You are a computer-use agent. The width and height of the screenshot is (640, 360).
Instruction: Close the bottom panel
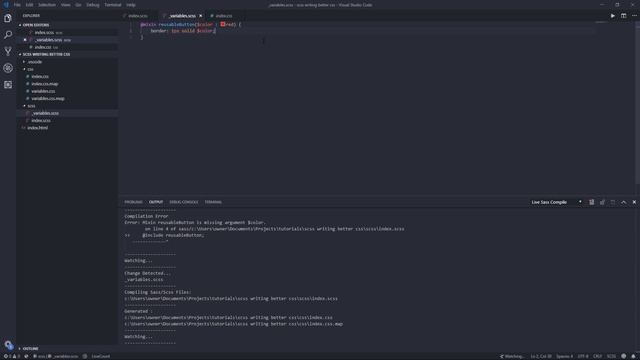[634, 202]
